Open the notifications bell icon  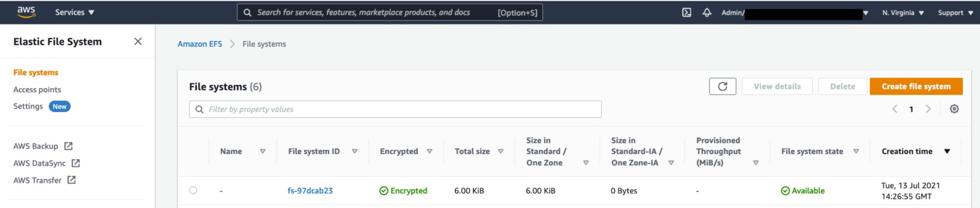[707, 12]
